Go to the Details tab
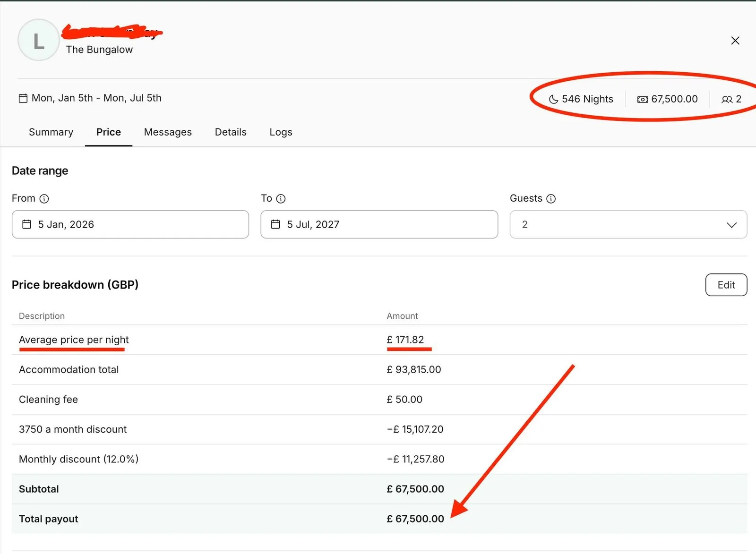The image size is (756, 554). [231, 132]
